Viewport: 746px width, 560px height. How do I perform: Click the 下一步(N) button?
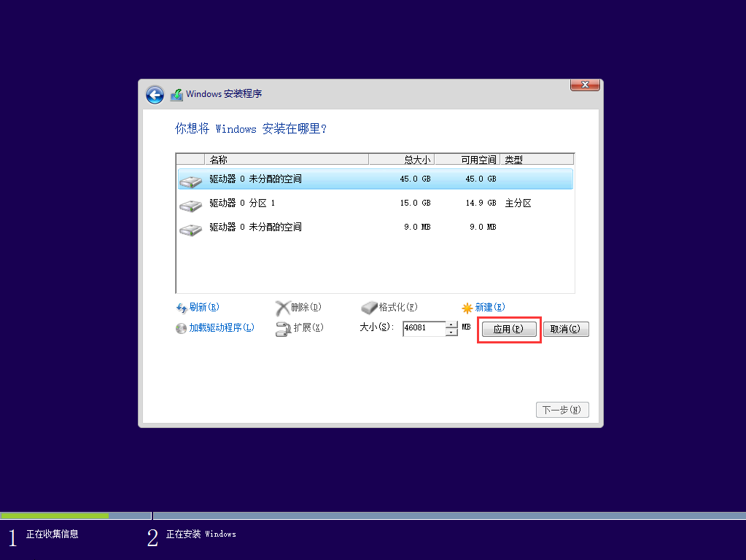tap(562, 410)
